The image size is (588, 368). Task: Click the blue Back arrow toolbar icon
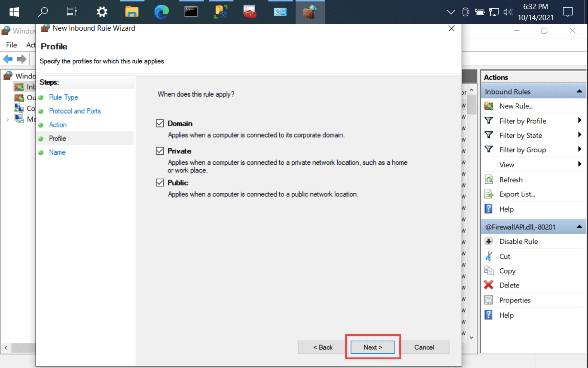[x=8, y=59]
